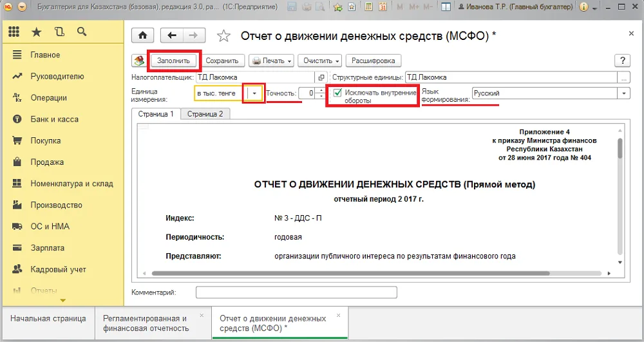Click the Заполнить button
This screenshot has height=342, width=644.
pyautogui.click(x=174, y=61)
